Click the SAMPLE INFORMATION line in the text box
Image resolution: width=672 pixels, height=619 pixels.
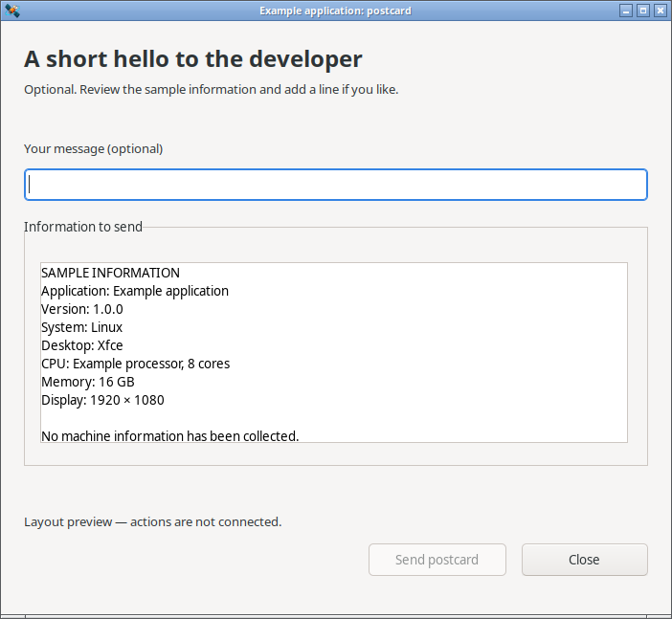111,273
